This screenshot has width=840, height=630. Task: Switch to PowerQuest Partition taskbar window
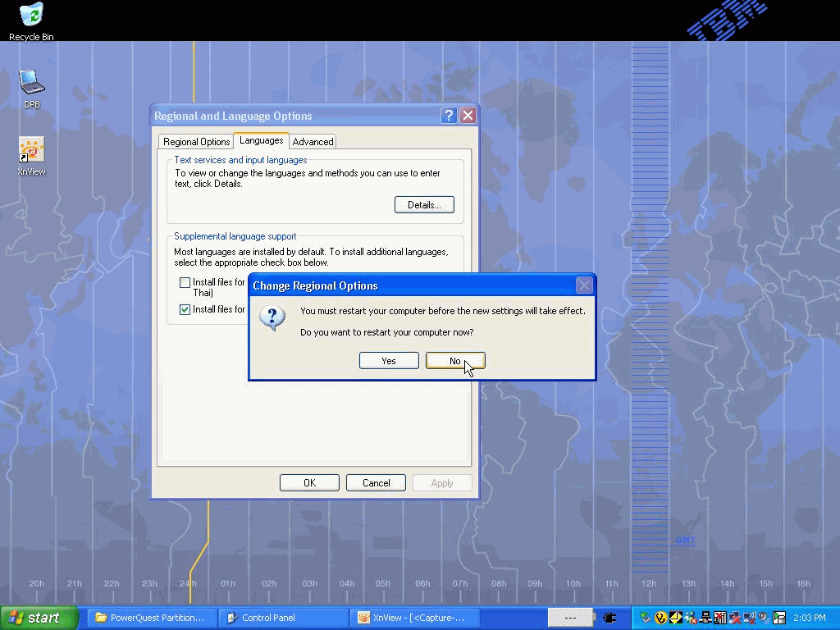coord(152,618)
